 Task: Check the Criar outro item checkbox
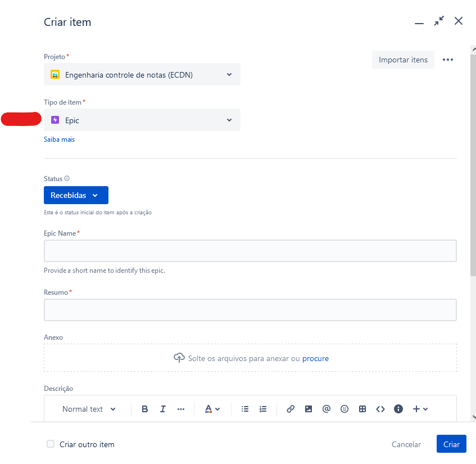51,444
